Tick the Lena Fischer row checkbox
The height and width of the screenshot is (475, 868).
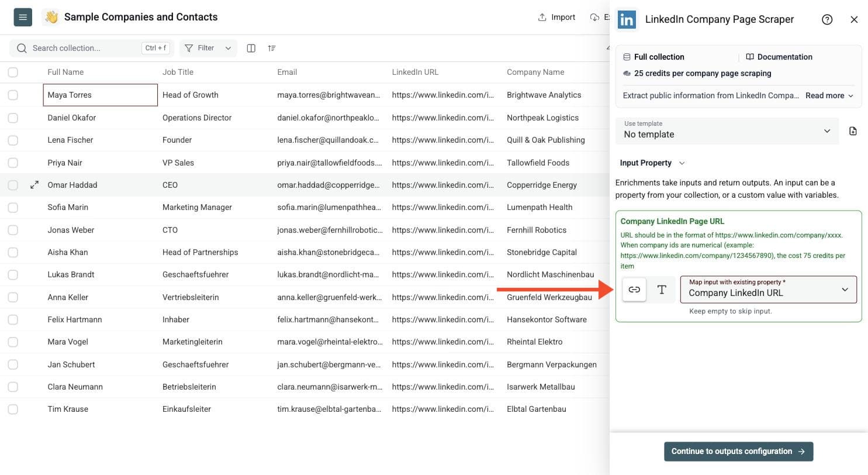(13, 140)
